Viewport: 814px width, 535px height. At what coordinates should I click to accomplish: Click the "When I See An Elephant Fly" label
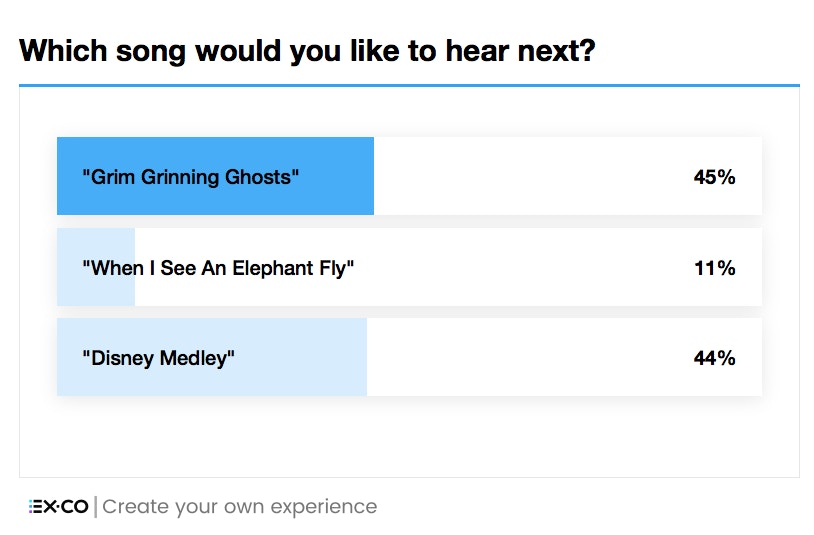point(218,268)
